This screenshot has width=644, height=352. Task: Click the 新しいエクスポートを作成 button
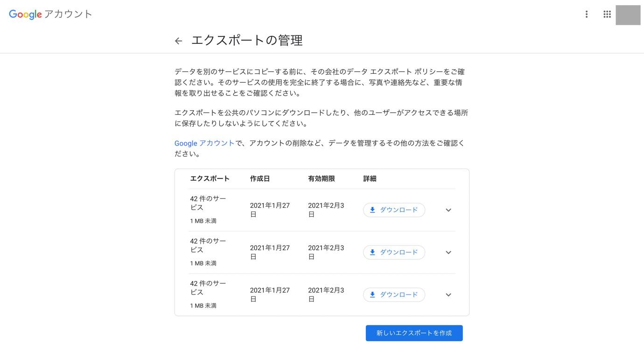click(414, 332)
